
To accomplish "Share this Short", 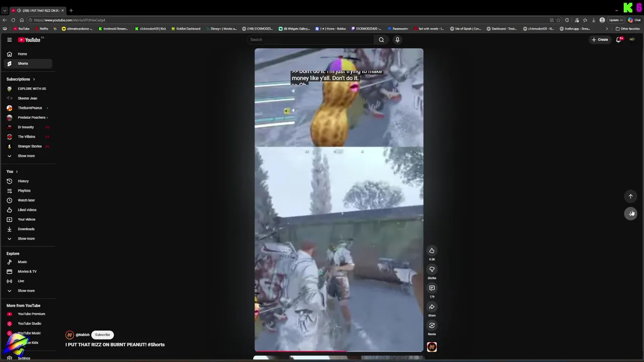I will tap(432, 307).
